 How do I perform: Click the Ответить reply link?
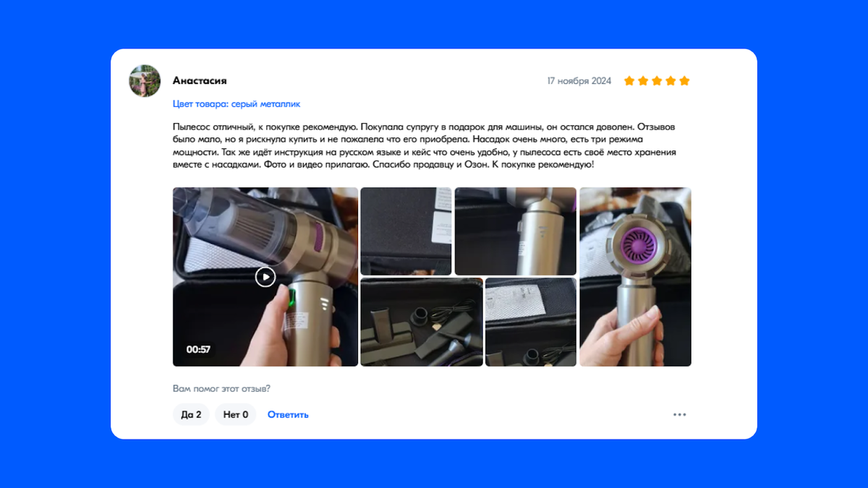coord(288,414)
